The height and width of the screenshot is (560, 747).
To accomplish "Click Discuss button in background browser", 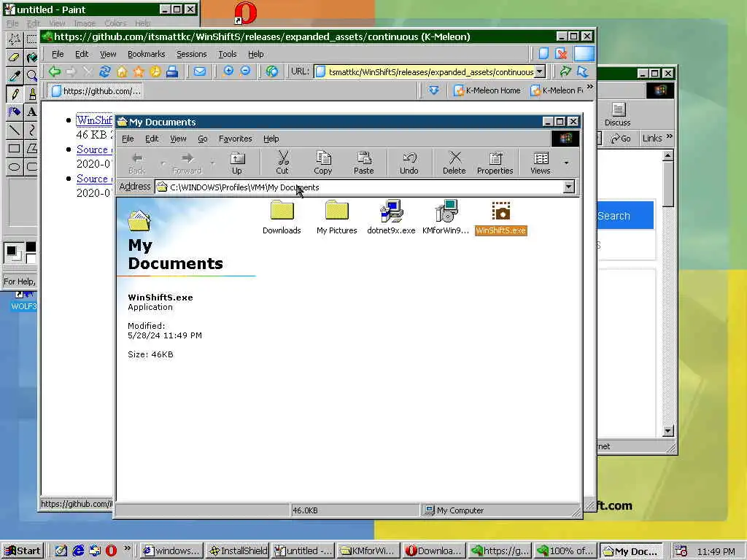I will pyautogui.click(x=618, y=114).
